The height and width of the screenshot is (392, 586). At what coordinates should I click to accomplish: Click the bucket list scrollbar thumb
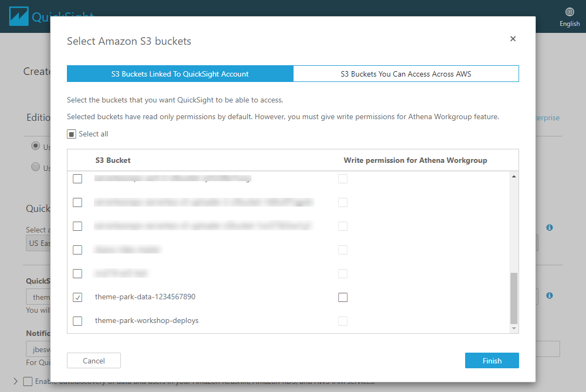(514, 298)
